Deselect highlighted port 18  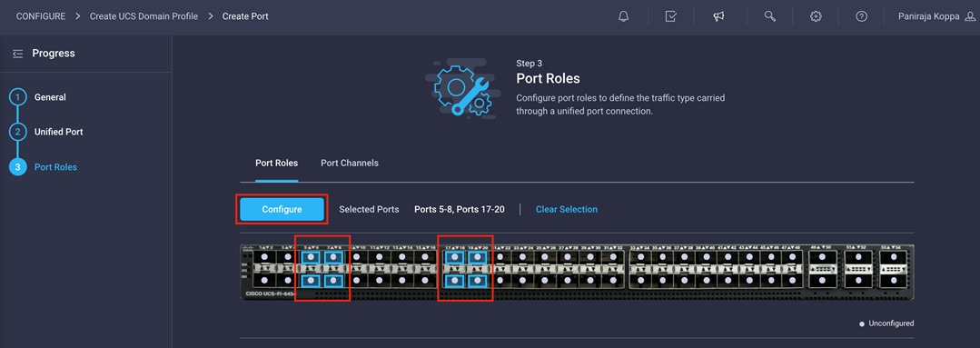(x=454, y=280)
